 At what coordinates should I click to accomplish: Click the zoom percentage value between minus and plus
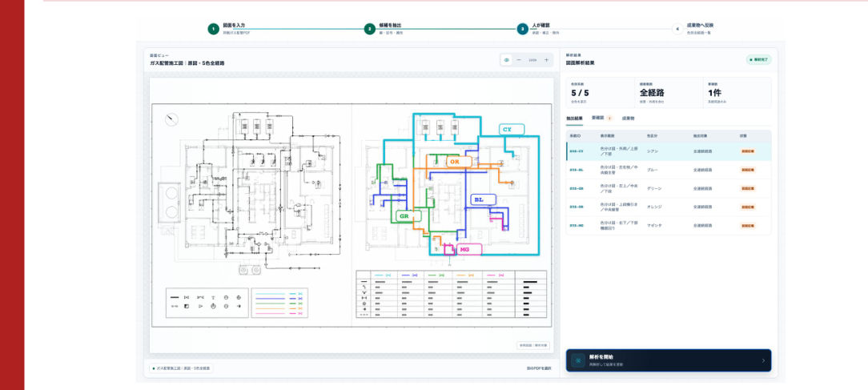pos(532,60)
